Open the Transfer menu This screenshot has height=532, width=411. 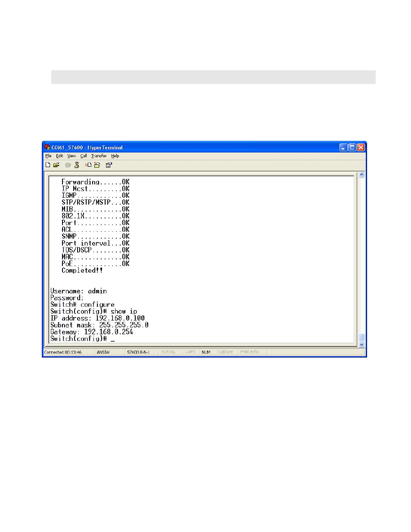pos(99,156)
